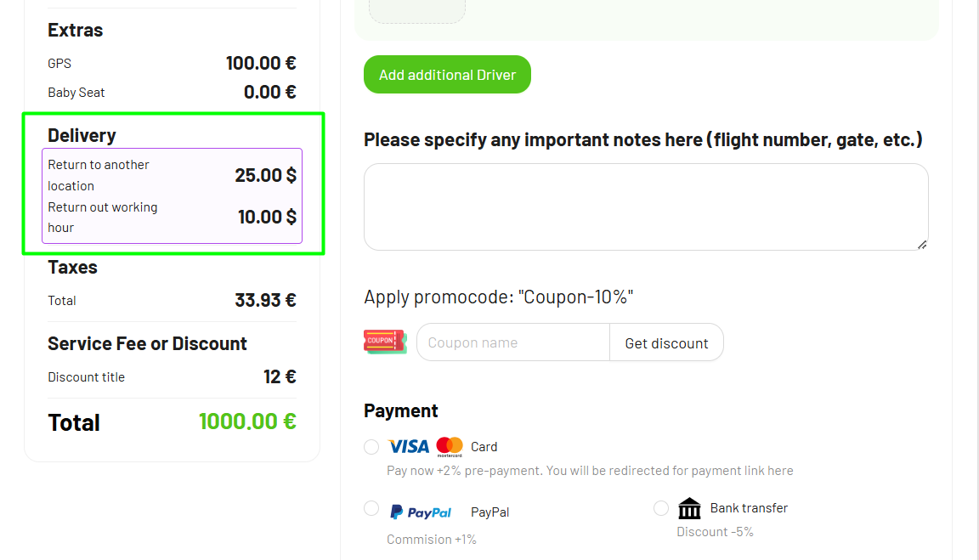Viewport: 979px width, 560px height.
Task: Click the bank building icon
Action: click(x=690, y=508)
